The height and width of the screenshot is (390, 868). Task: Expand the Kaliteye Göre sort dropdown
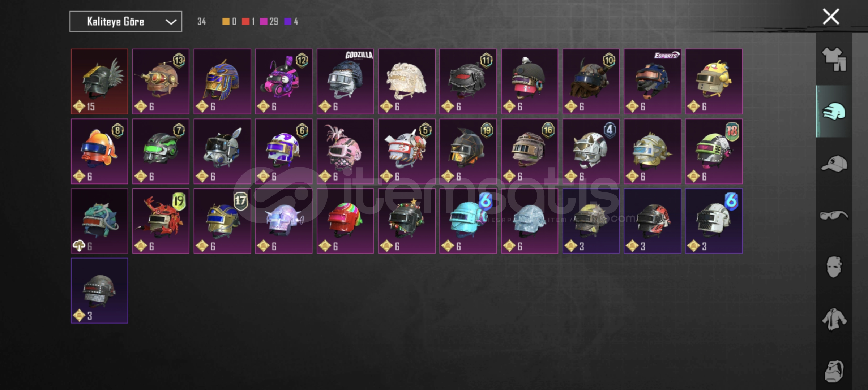pos(126,22)
